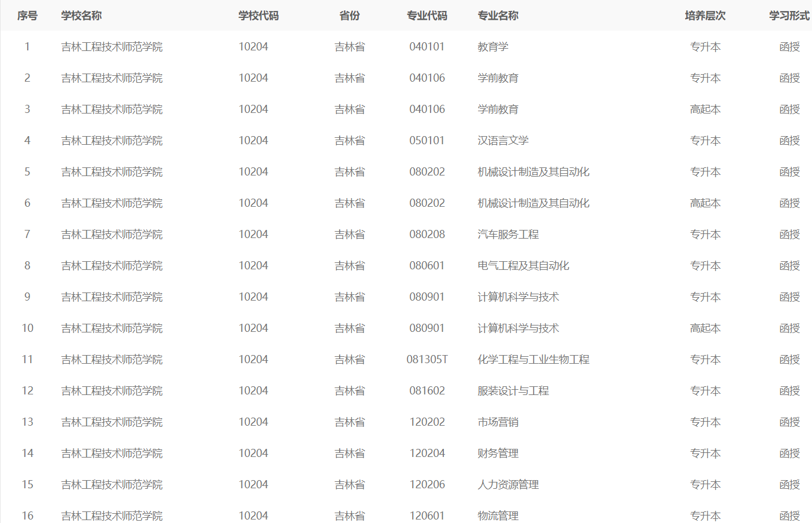
Task: Select 财务管理 major name
Action: 498,453
